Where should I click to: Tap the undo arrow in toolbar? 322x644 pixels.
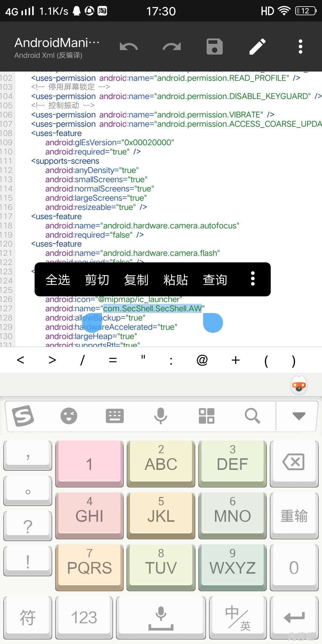(129, 47)
